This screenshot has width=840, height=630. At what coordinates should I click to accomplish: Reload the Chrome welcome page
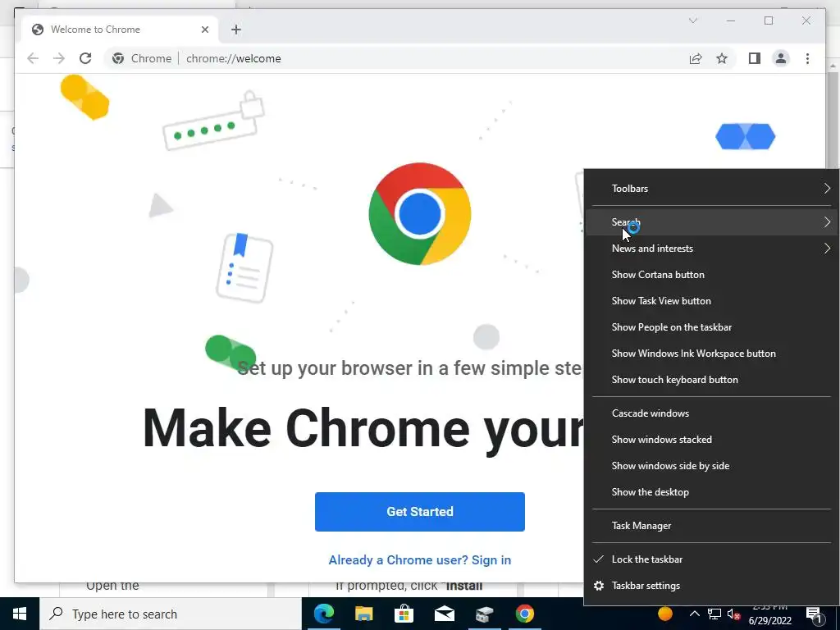point(85,58)
